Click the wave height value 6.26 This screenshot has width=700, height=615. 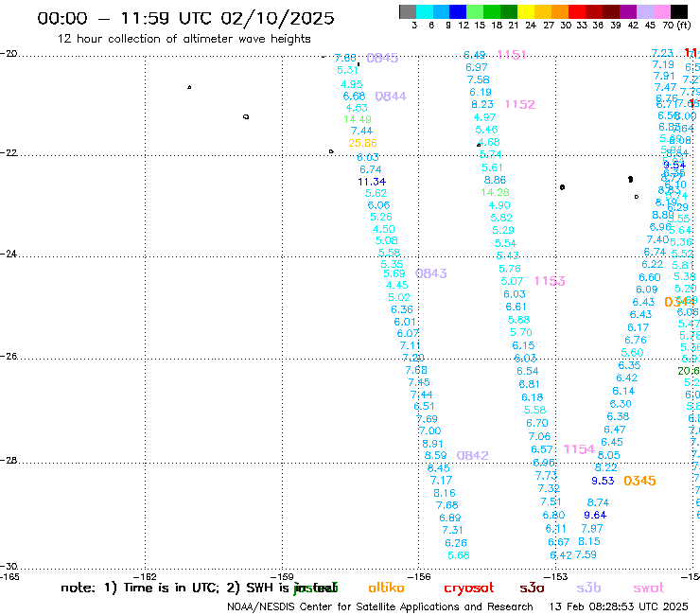456,543
